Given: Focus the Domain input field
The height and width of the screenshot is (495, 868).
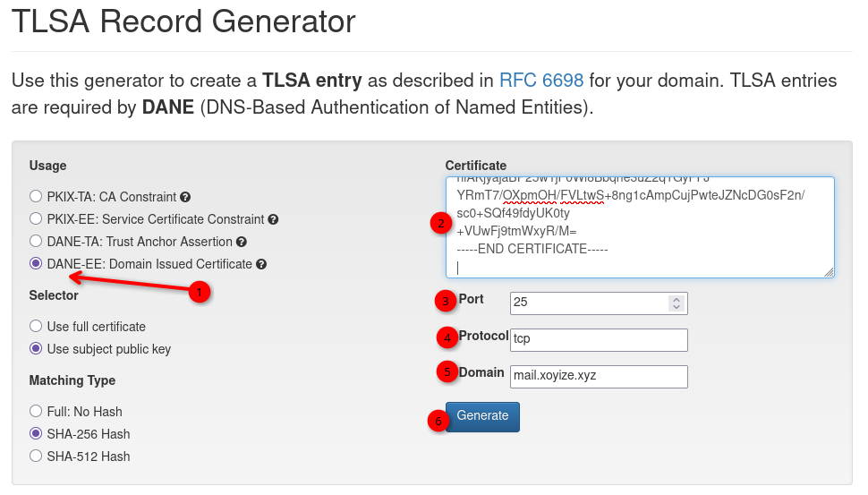Looking at the screenshot, I should 599,376.
